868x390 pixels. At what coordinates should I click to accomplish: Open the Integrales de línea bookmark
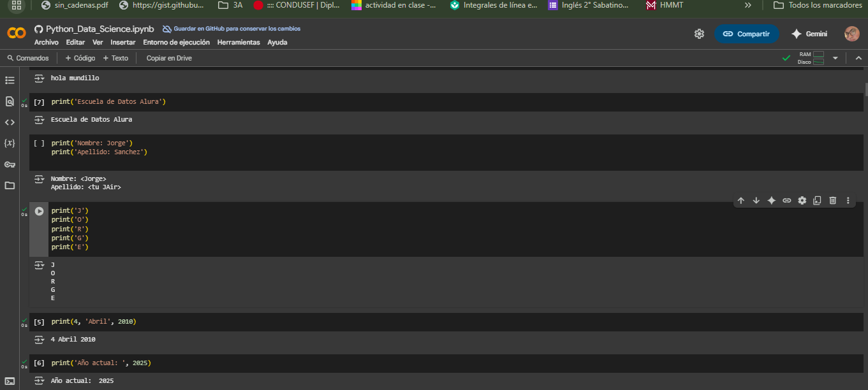(493, 5)
